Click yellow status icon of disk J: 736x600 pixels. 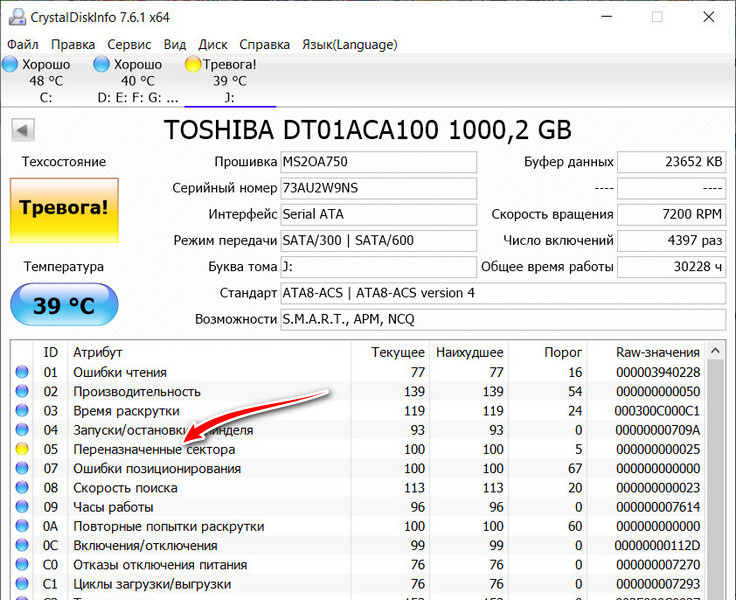tap(193, 64)
